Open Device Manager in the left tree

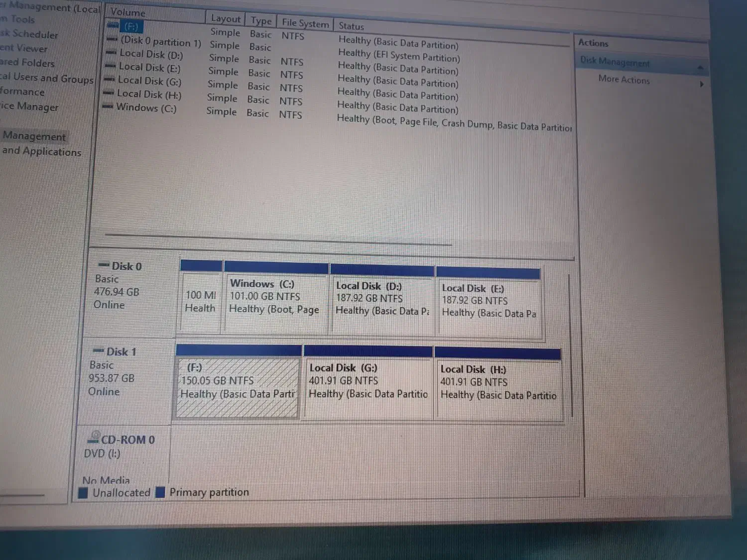tap(29, 106)
